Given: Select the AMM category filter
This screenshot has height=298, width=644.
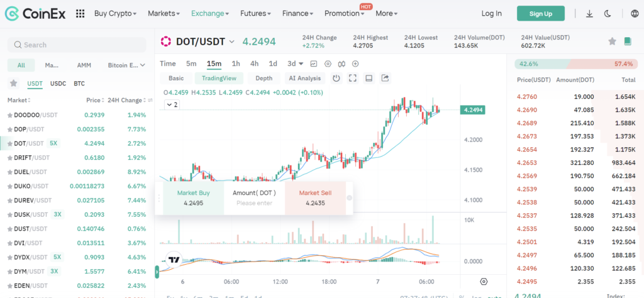Looking at the screenshot, I should (x=84, y=65).
